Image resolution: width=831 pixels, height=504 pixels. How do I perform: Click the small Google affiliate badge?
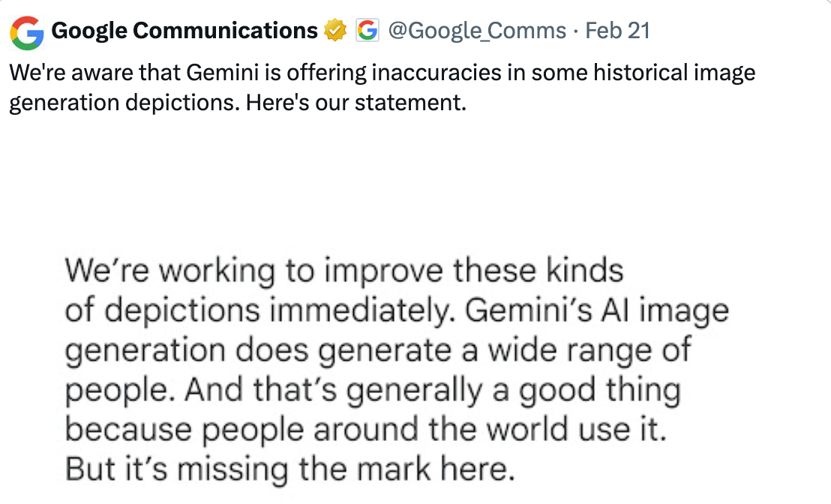(x=367, y=31)
